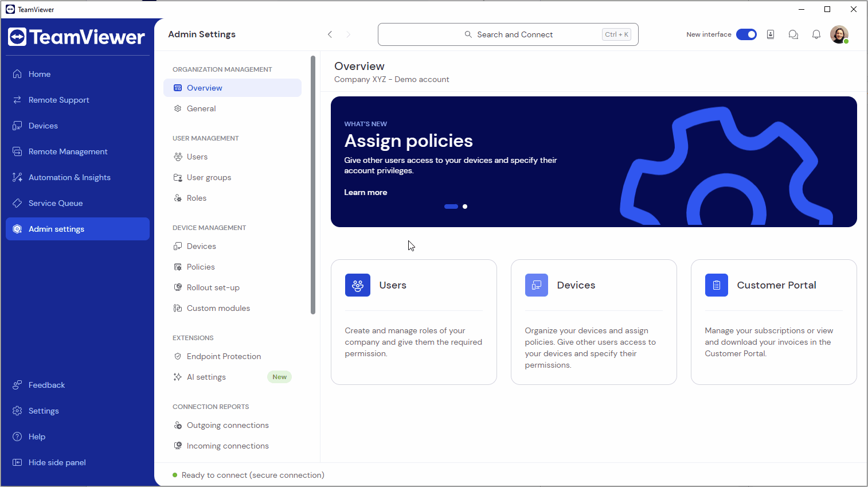Screen dimensions: 868x487
Task: Select the second carousel indicator dot
Action: pyautogui.click(x=465, y=207)
